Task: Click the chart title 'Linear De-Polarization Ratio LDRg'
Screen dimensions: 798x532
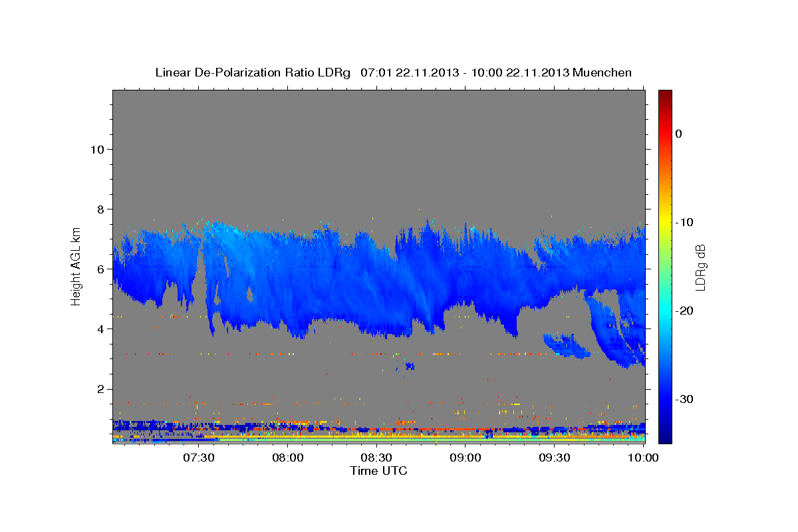Action: (252, 72)
